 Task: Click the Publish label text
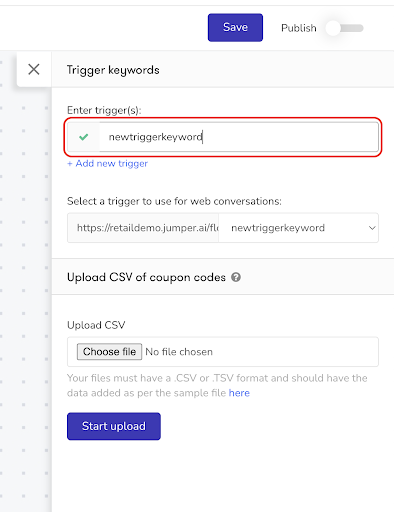[x=299, y=28]
